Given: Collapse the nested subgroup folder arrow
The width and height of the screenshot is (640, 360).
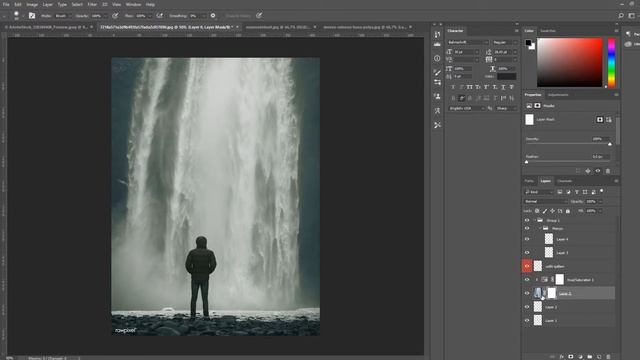Looking at the screenshot, I should [x=540, y=228].
